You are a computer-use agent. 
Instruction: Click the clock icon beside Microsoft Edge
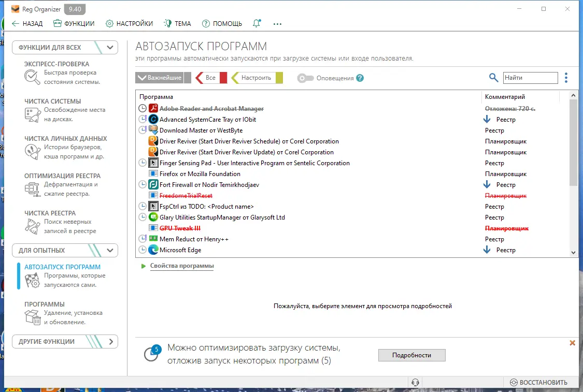tap(143, 250)
